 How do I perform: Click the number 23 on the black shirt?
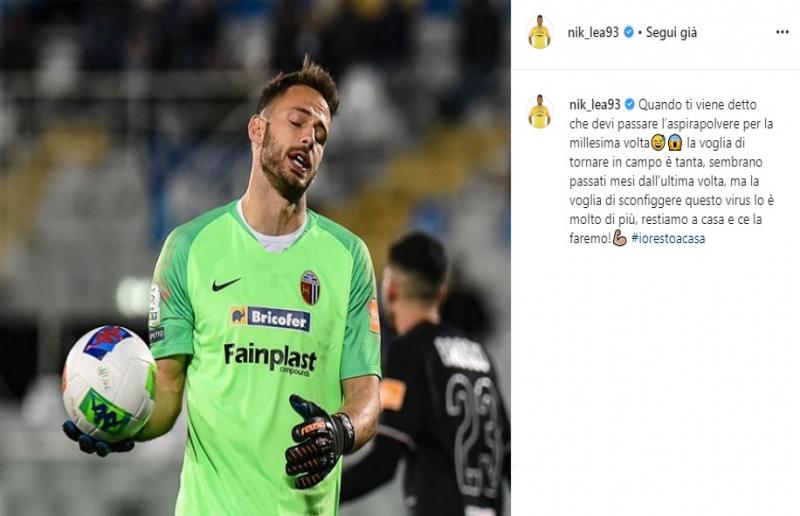[476, 434]
